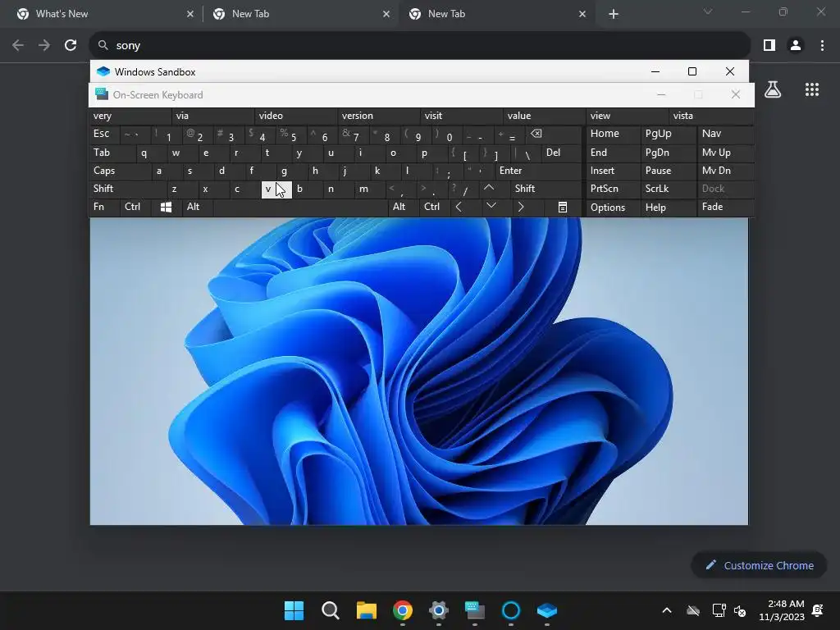The image size is (840, 630).
Task: Click On-Screen Keyboard icon in taskbar
Action: pyautogui.click(x=475, y=610)
